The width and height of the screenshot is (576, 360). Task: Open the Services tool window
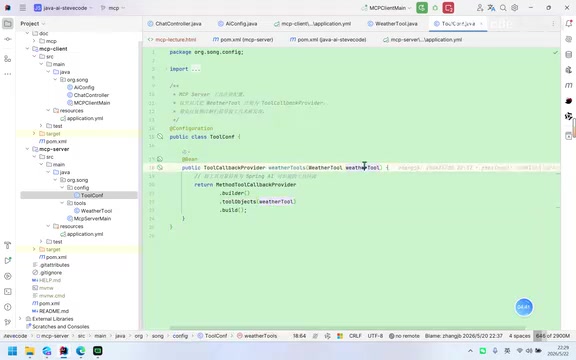coord(7,276)
